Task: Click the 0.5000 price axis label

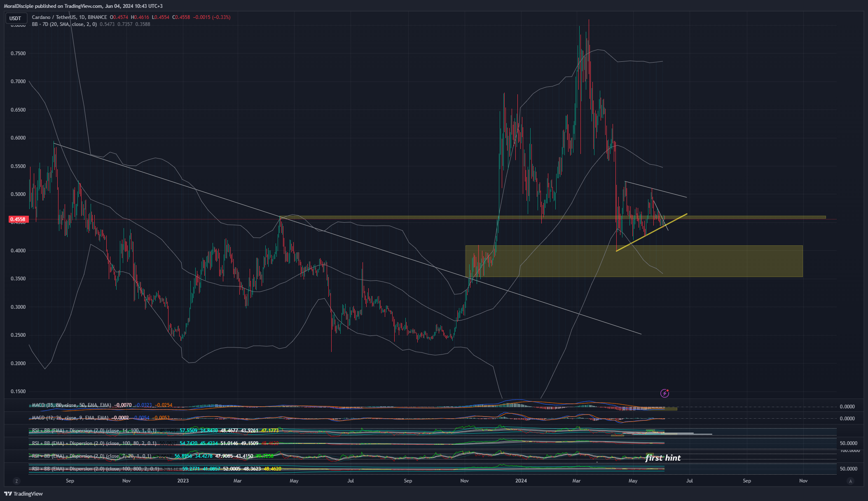Action: point(18,194)
